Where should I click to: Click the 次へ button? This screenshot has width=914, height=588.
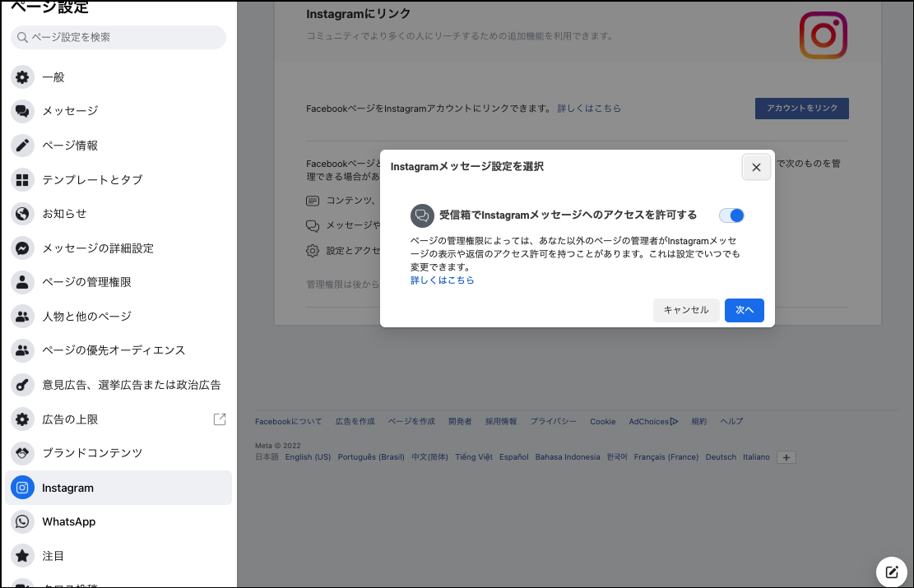click(x=745, y=310)
